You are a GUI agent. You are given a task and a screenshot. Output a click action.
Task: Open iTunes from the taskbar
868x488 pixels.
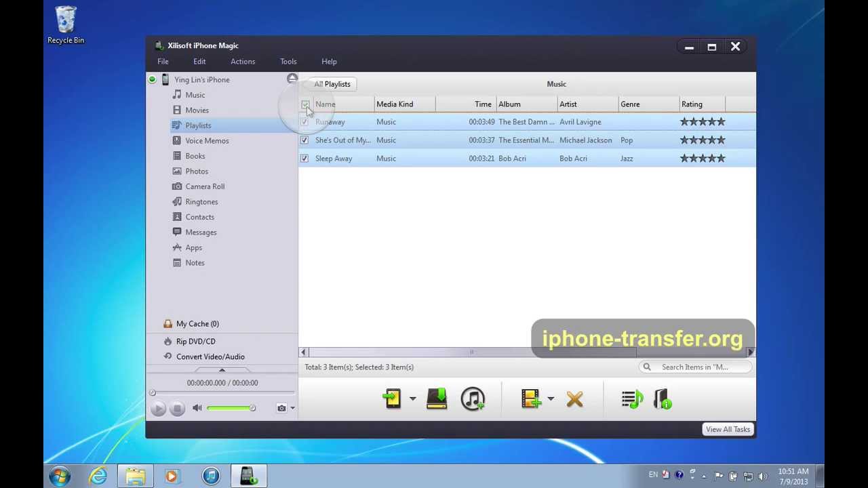(x=211, y=476)
